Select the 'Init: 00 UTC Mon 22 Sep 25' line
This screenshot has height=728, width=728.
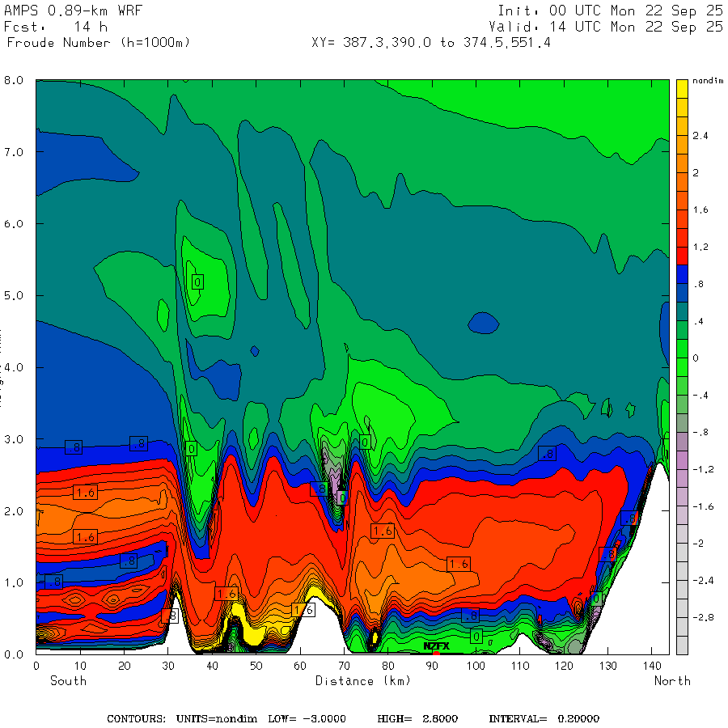click(610, 11)
